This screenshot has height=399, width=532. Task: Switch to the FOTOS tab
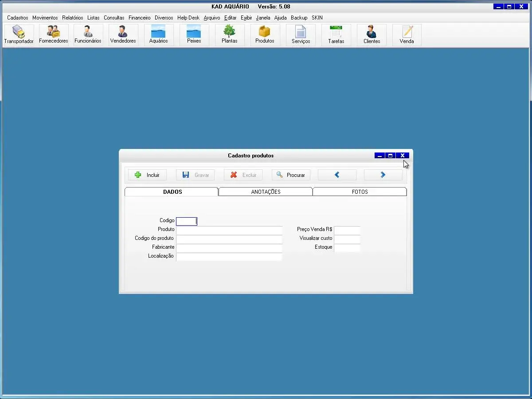coord(360,192)
